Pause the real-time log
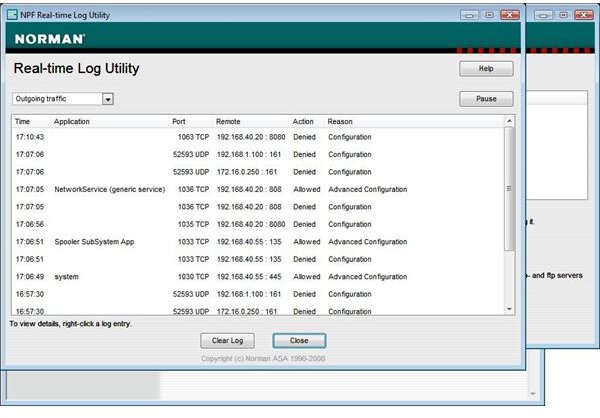The height and width of the screenshot is (418, 600). (486, 99)
